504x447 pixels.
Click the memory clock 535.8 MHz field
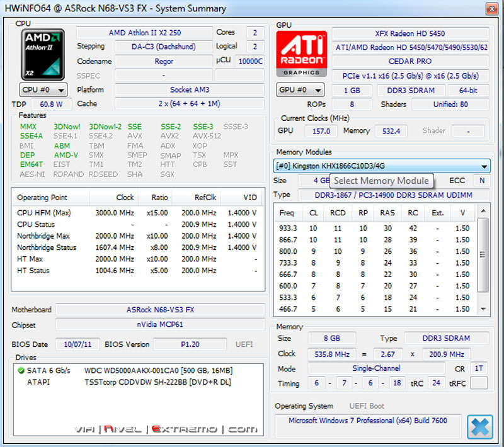click(x=332, y=354)
